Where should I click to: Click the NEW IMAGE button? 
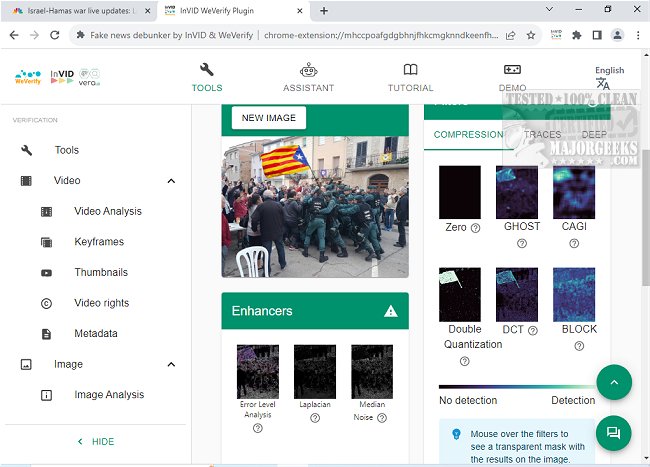(x=269, y=118)
